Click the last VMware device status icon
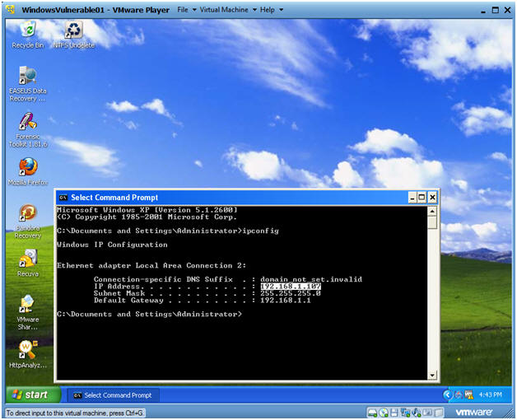This screenshot has height=420, width=517. pyautogui.click(x=438, y=413)
